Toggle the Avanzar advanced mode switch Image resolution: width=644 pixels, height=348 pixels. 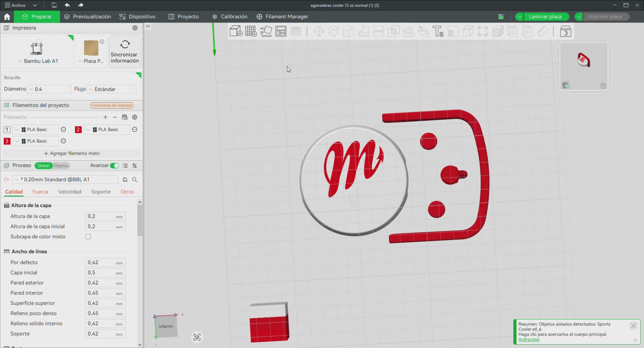[x=115, y=166]
